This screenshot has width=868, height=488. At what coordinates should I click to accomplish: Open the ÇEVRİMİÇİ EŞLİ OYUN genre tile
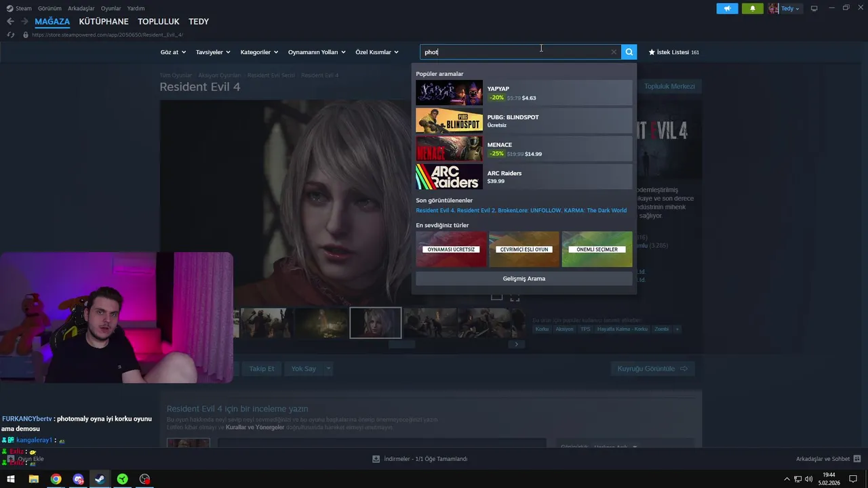524,249
